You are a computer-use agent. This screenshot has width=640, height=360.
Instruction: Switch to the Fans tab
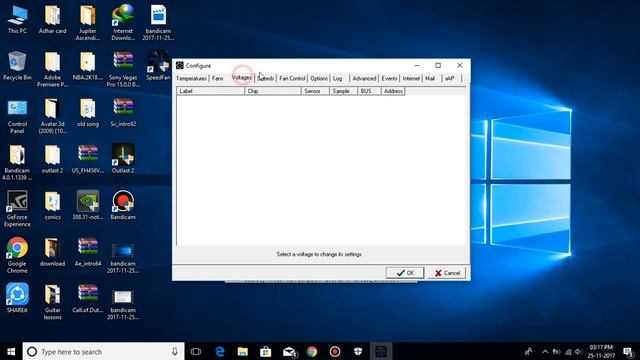(x=218, y=78)
